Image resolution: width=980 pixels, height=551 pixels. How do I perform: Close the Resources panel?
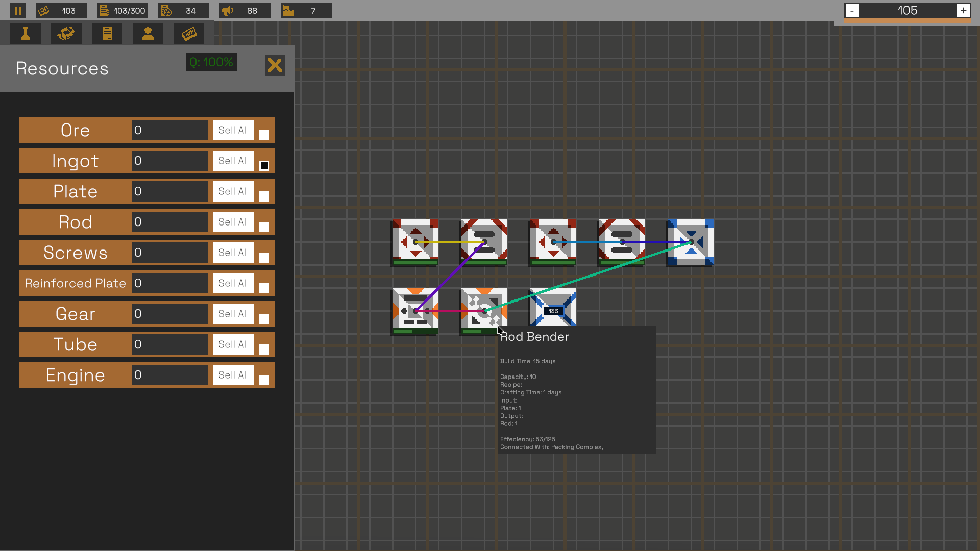[x=275, y=65]
